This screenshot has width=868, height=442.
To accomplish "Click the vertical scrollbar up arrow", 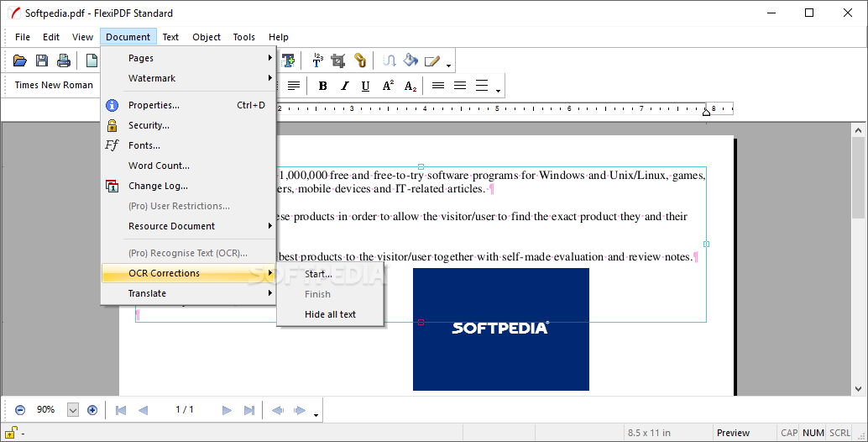I will pos(858,131).
